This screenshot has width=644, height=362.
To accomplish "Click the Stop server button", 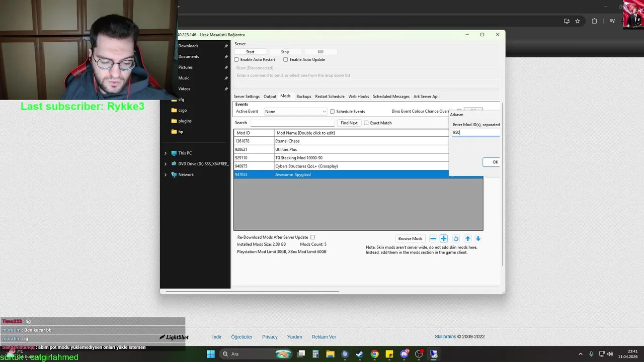I will tap(285, 52).
